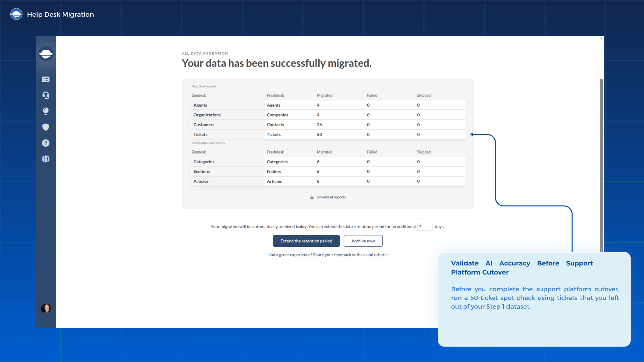Open the globe language sidebar icon
Image resolution: width=644 pixels, height=362 pixels.
click(x=46, y=159)
